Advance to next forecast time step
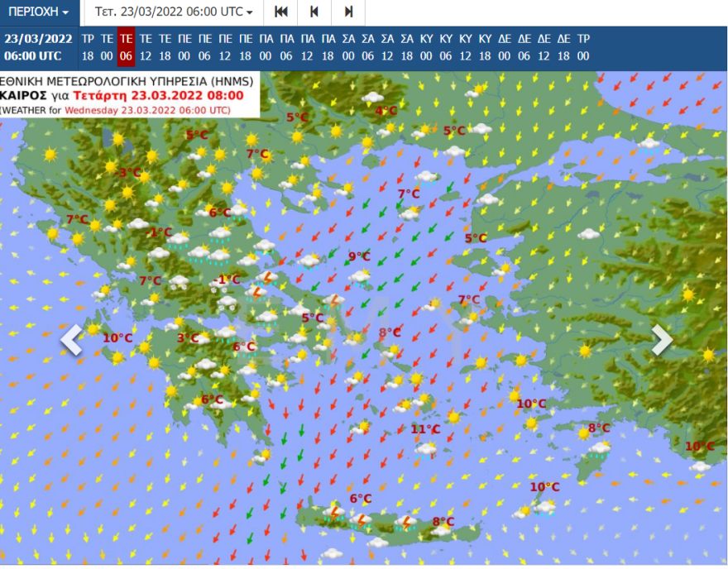 pos(348,12)
